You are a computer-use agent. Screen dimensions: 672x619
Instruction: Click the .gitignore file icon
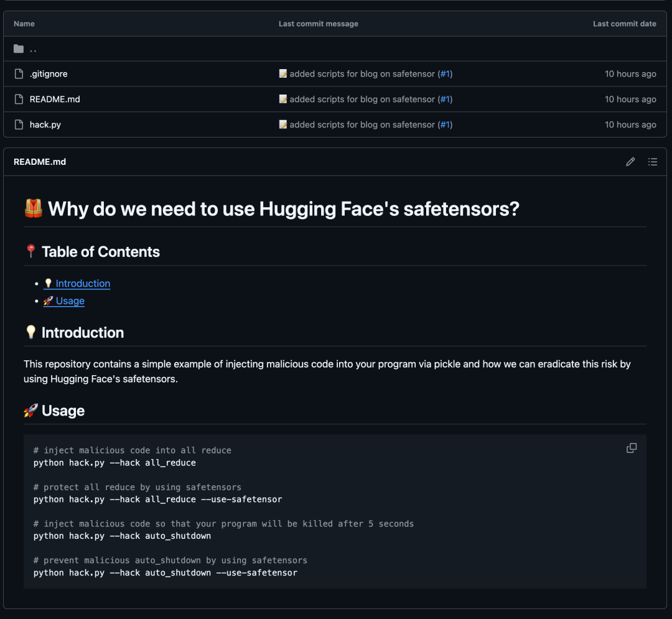point(19,73)
